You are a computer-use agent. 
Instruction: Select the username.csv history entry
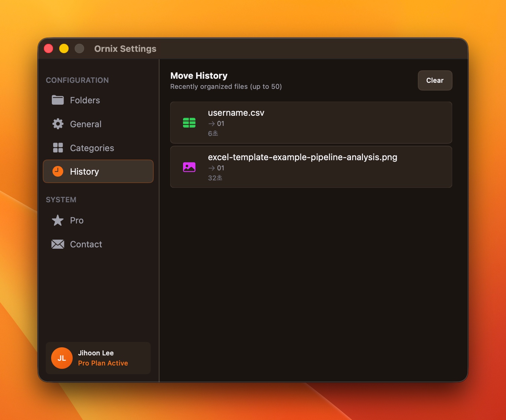tap(311, 123)
